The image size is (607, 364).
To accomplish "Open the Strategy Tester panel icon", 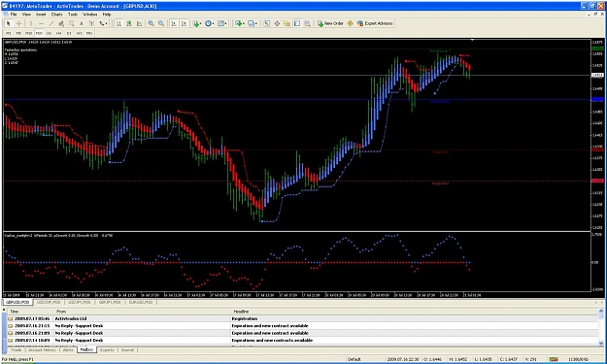I will [x=307, y=23].
